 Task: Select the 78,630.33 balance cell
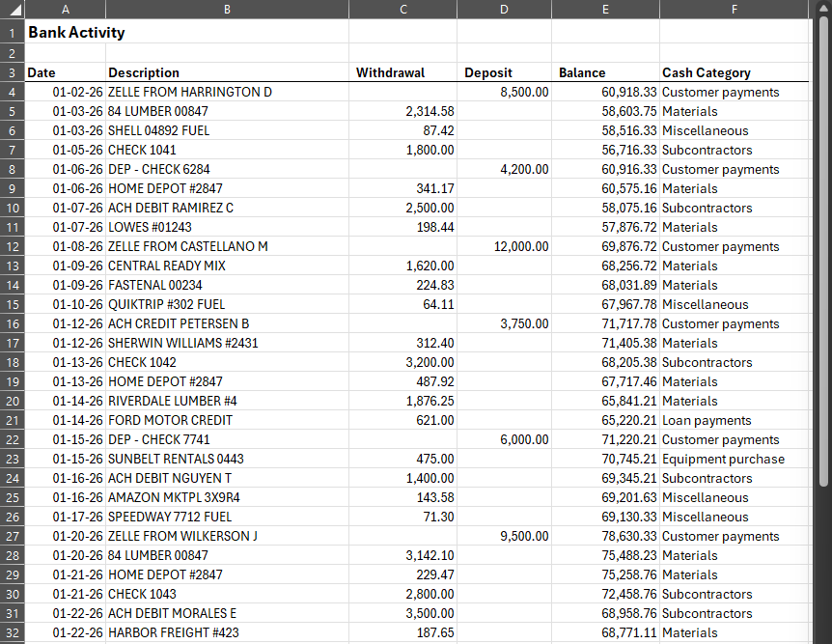[605, 537]
